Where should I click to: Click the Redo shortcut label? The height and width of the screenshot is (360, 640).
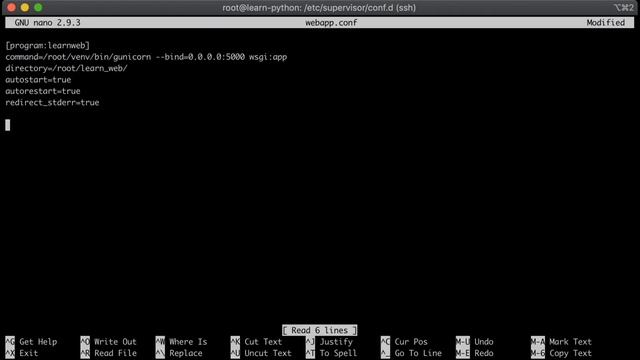484,353
